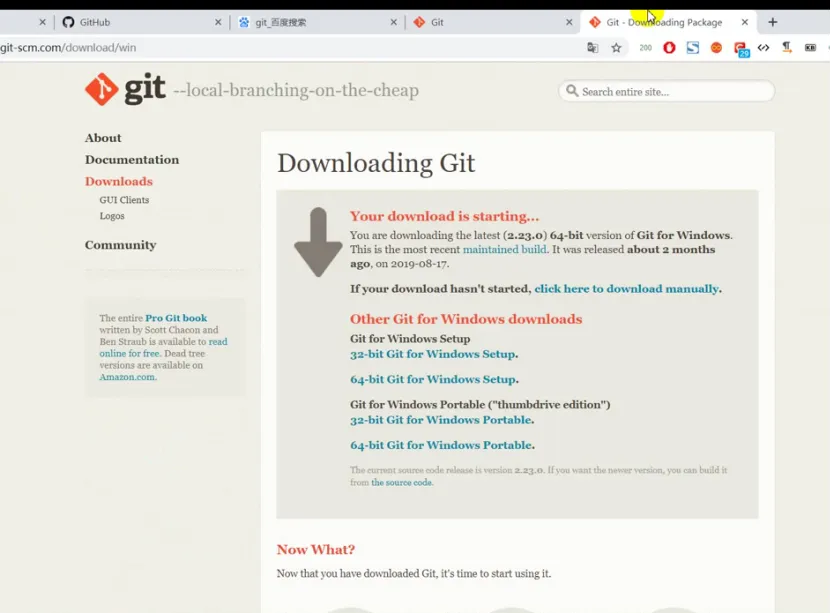The width and height of the screenshot is (831, 613).
Task: Open the Amazon.com link
Action: [127, 377]
